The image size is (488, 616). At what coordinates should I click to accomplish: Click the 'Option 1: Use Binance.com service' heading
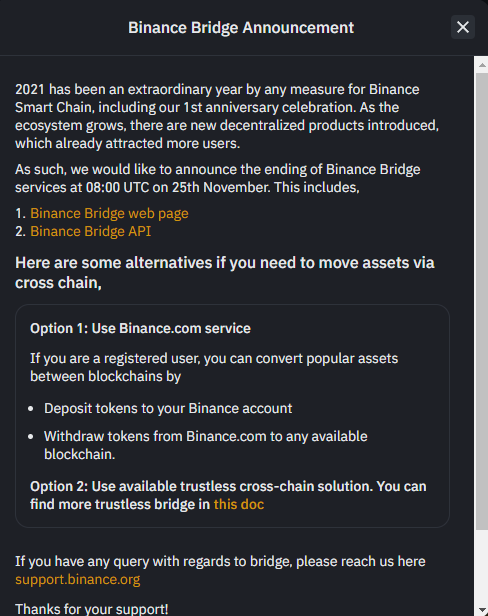pos(140,328)
